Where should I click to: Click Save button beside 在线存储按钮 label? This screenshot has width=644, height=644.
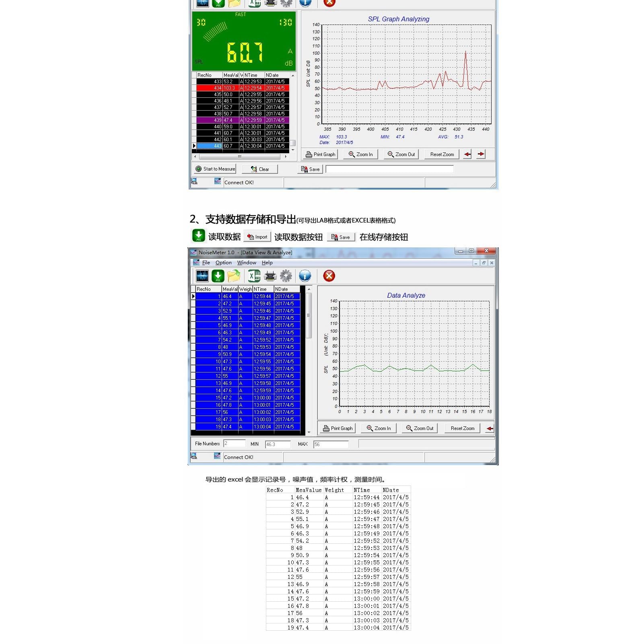(x=341, y=237)
